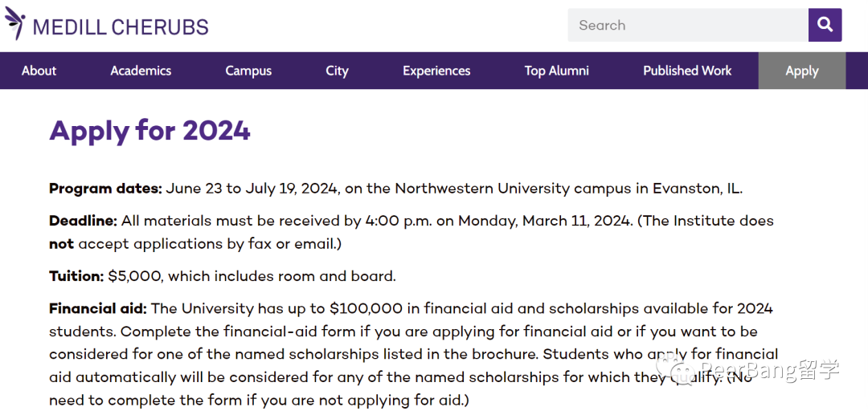Open the About menu

[39, 71]
